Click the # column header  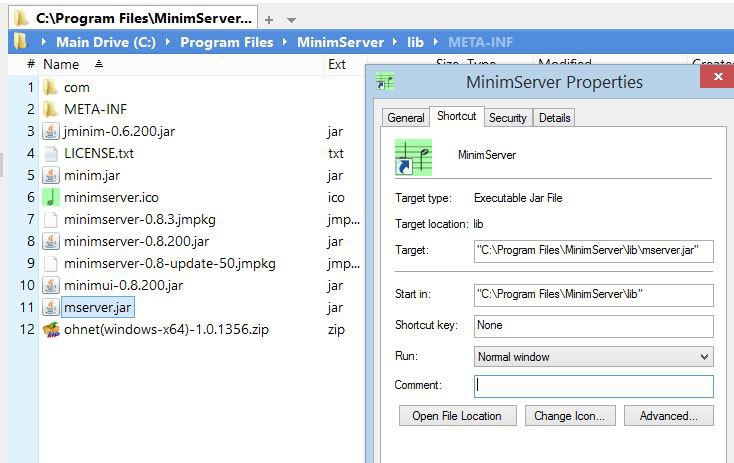[31, 64]
